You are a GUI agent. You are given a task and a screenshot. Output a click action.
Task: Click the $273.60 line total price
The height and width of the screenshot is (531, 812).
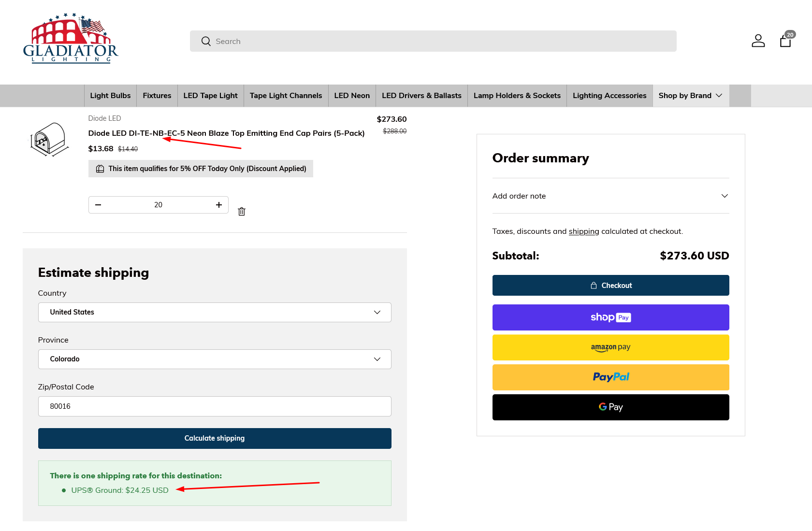391,119
